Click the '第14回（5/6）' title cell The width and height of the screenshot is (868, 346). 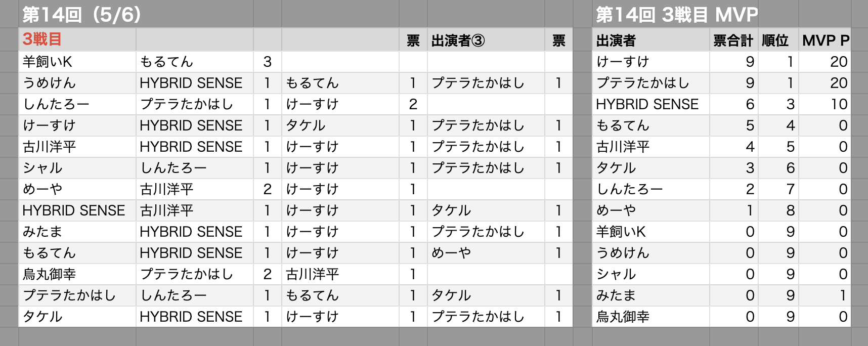(x=81, y=15)
